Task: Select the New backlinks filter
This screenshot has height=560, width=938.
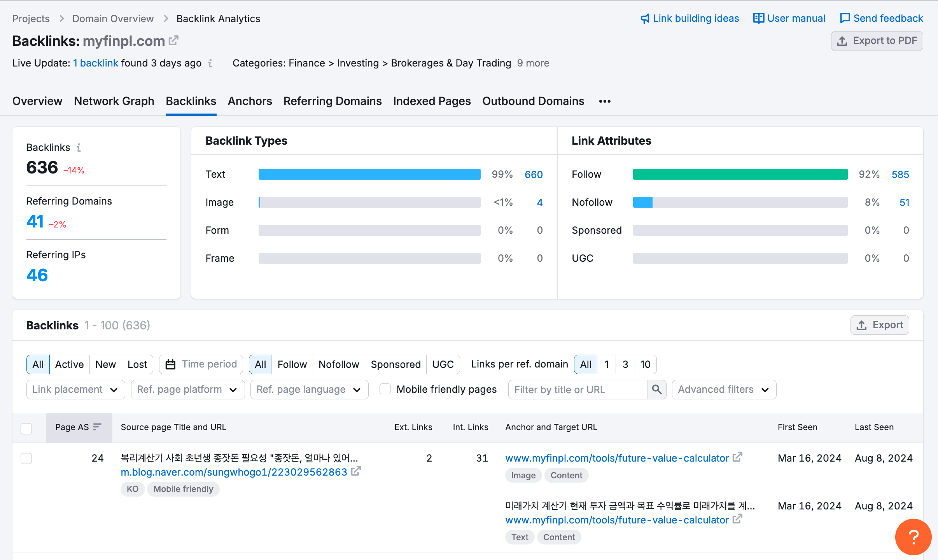Action: coord(105,364)
